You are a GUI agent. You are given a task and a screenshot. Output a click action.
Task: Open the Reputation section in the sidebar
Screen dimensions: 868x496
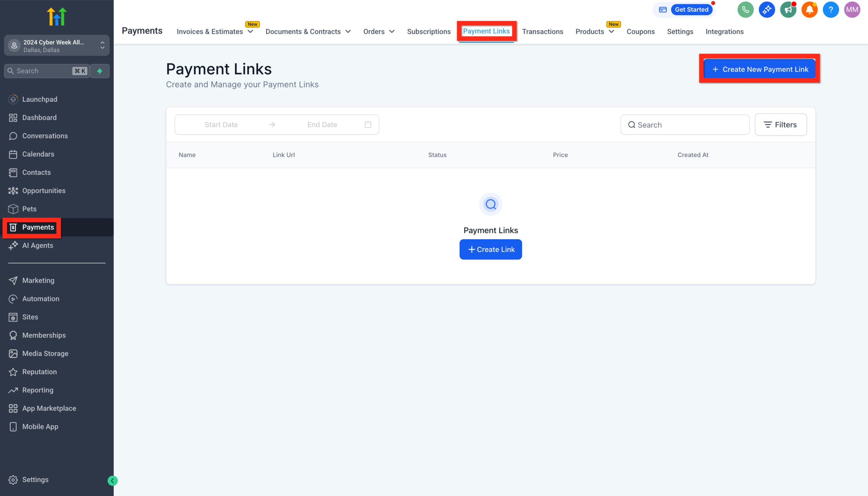click(x=39, y=372)
